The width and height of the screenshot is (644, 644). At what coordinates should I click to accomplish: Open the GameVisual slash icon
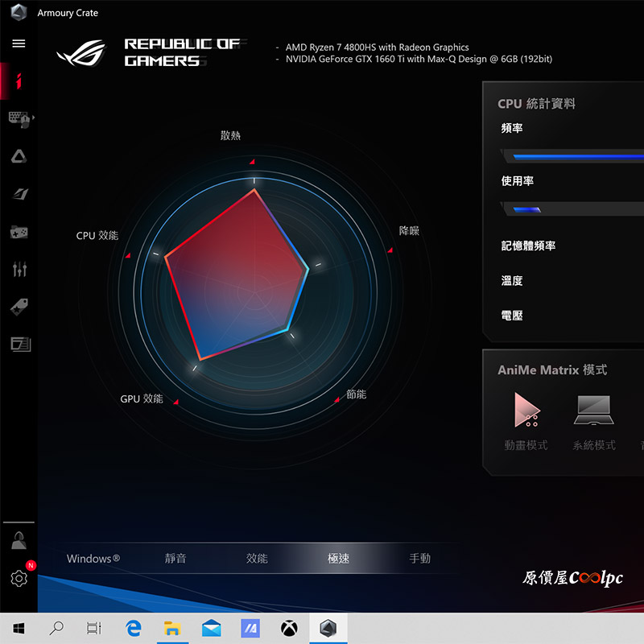[x=19, y=193]
